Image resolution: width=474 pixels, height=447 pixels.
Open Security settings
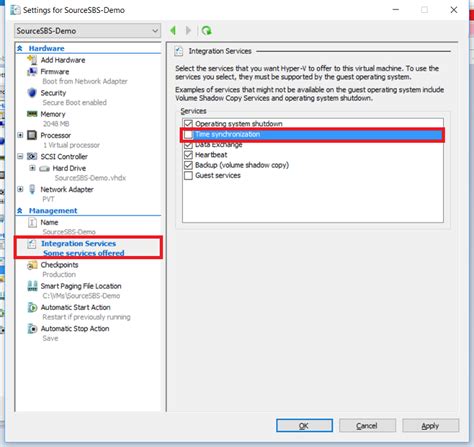[x=53, y=93]
